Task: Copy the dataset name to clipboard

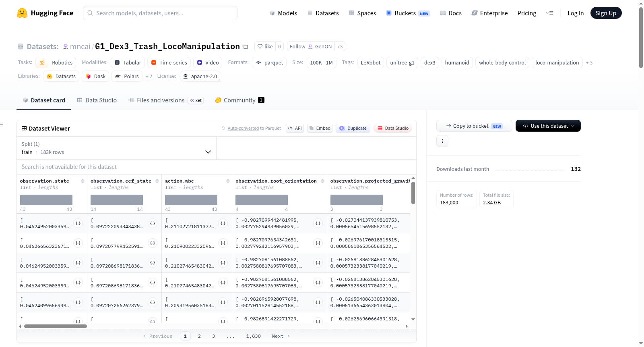Action: pos(245,46)
